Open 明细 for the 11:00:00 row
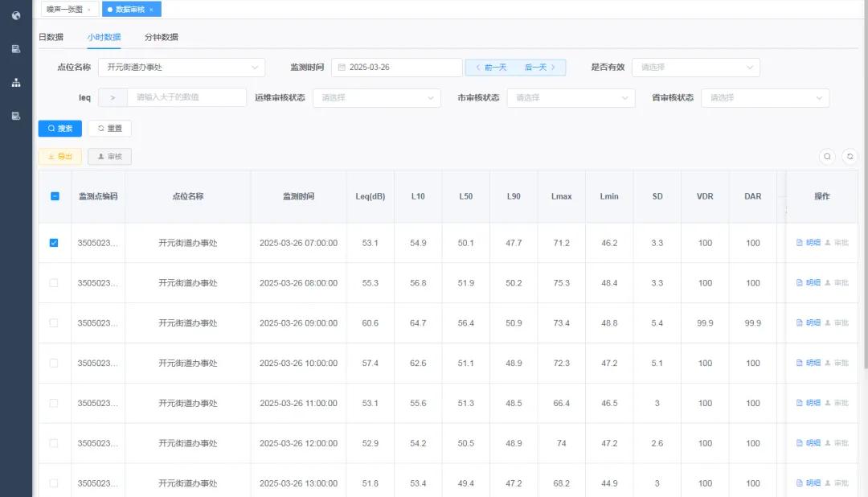 click(809, 403)
